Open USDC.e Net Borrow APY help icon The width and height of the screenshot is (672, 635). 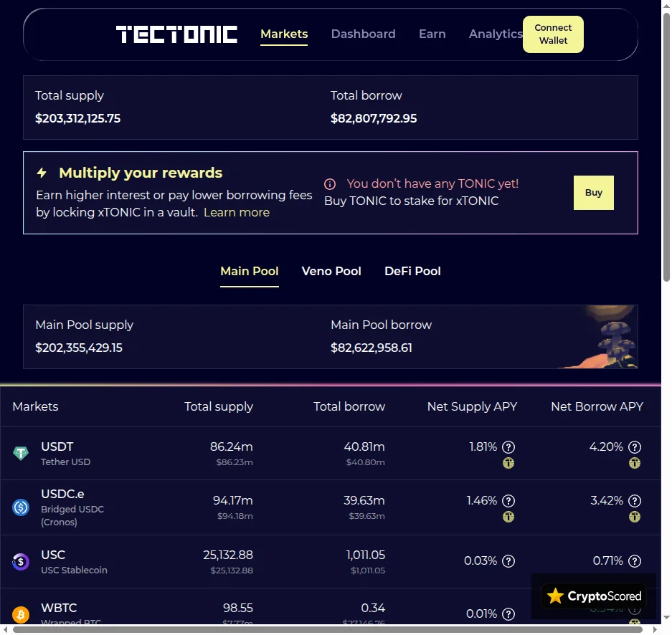click(x=634, y=500)
